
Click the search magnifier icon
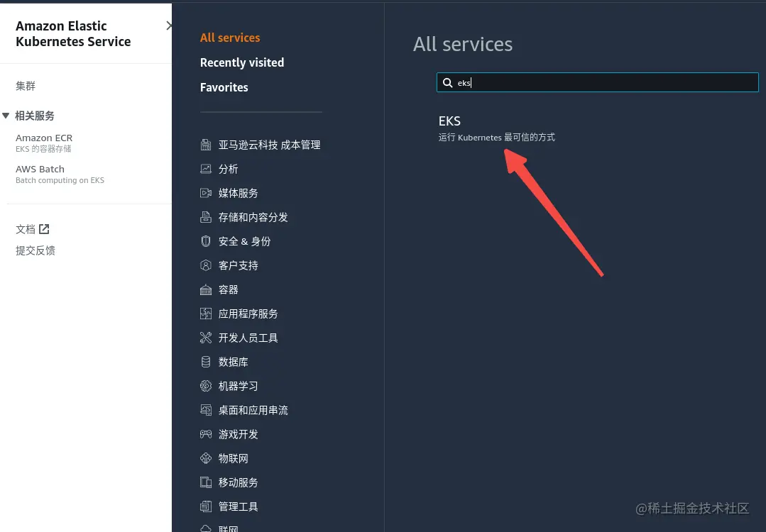coord(447,82)
